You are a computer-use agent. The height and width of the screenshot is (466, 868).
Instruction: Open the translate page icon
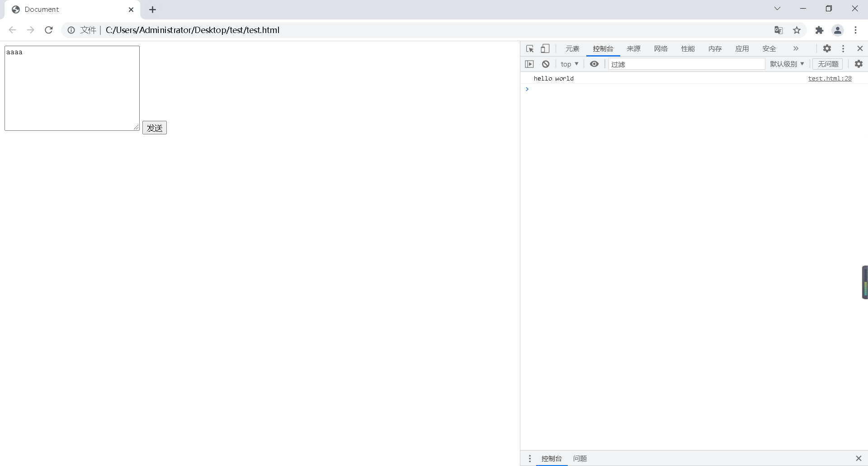(x=778, y=30)
